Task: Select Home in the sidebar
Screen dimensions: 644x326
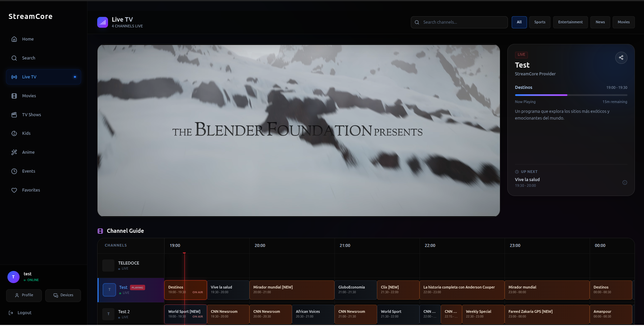Action: [x=28, y=39]
